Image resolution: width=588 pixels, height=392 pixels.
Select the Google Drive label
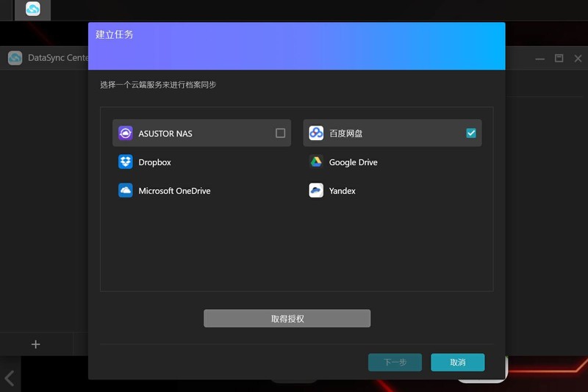[354, 162]
